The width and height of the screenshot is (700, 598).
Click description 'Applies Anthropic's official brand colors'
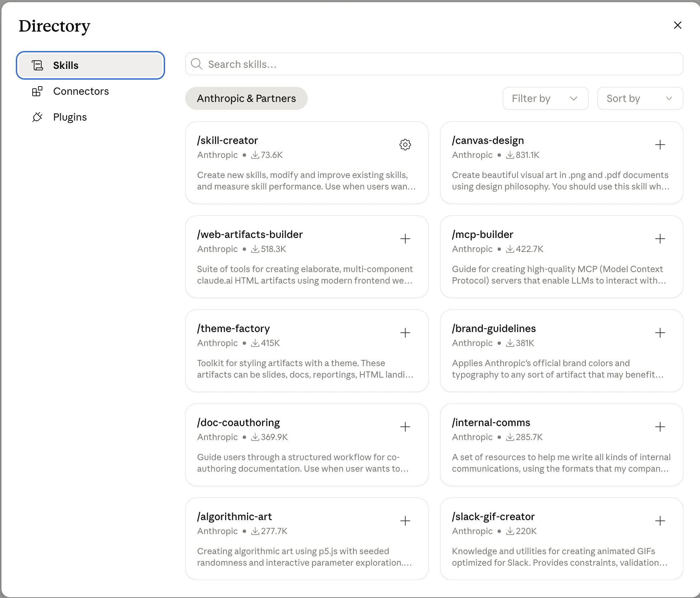tap(557, 369)
